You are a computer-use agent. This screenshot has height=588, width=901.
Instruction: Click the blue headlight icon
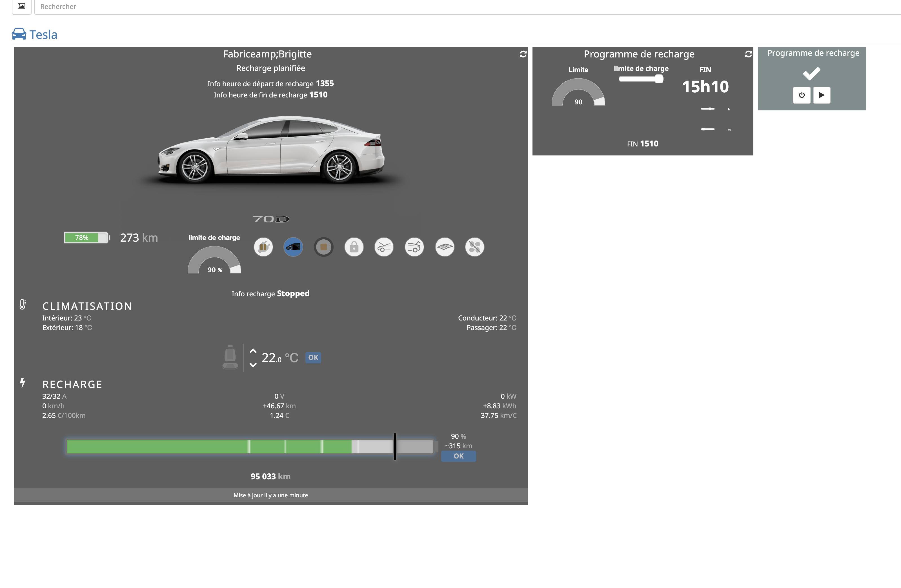coord(293,247)
